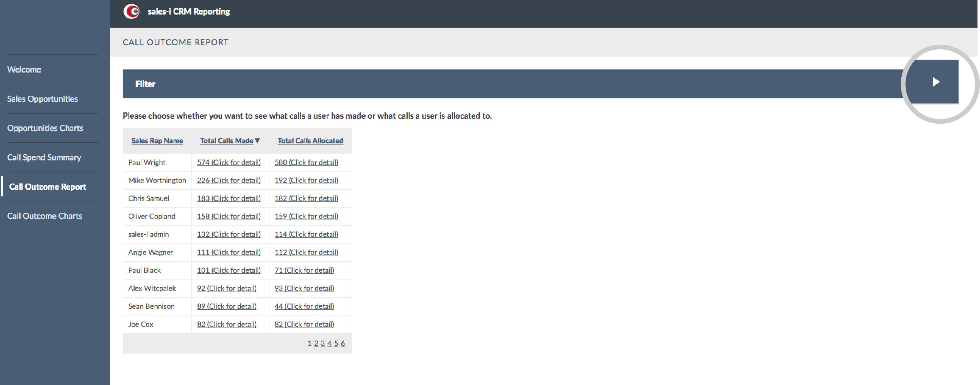The width and height of the screenshot is (980, 385).
Task: Click Call Outcome Charts in sidebar
Action: [44, 215]
